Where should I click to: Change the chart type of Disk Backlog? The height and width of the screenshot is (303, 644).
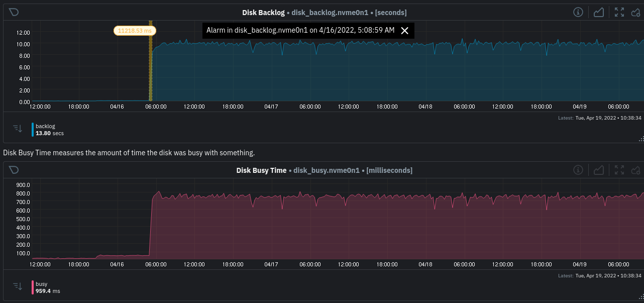598,12
